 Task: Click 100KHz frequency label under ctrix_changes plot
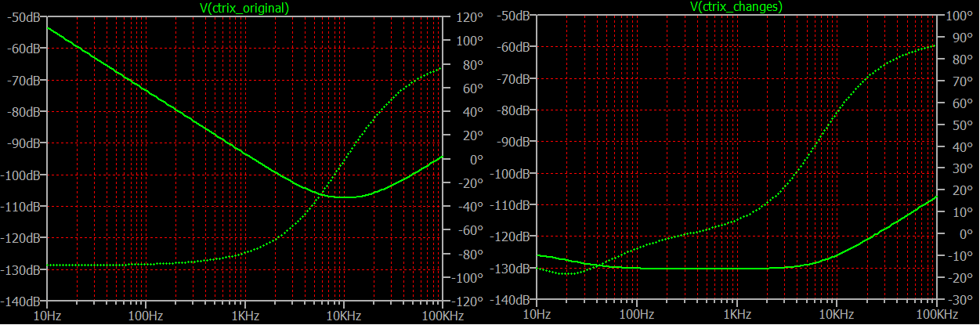[x=937, y=315]
